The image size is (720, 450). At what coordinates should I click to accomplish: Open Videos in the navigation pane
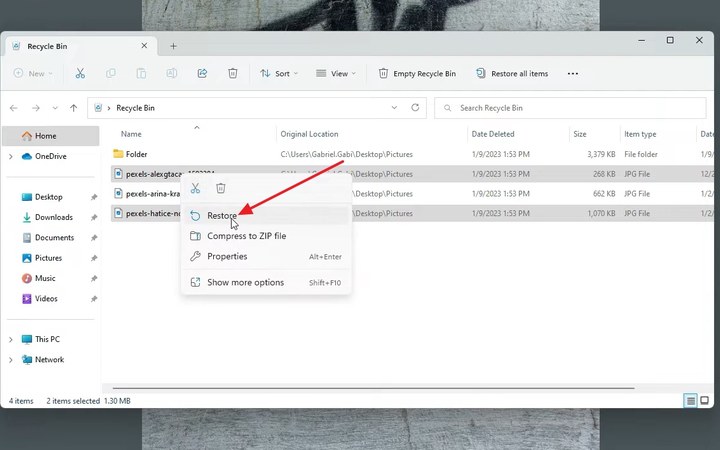click(46, 299)
